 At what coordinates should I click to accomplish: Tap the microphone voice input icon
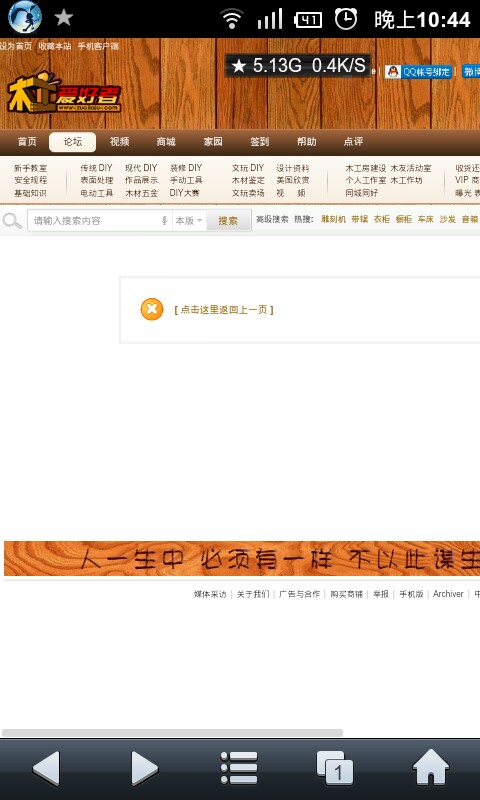pos(164,220)
